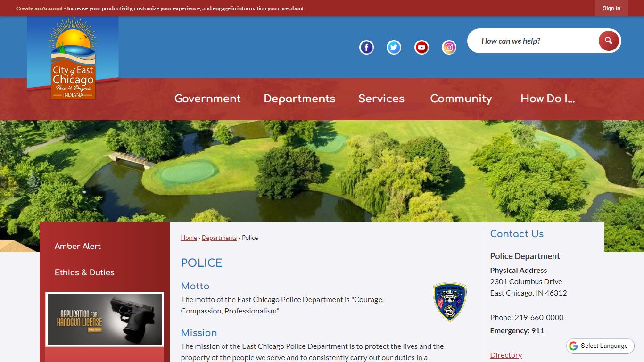
Task: Open the Facebook social icon
Action: tap(366, 48)
